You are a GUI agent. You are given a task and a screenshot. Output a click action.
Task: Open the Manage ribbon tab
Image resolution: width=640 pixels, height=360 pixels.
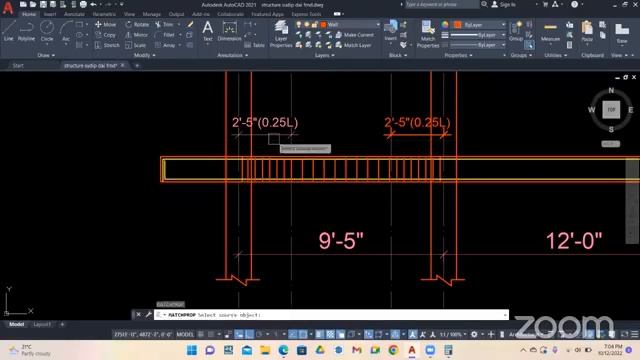click(x=151, y=14)
